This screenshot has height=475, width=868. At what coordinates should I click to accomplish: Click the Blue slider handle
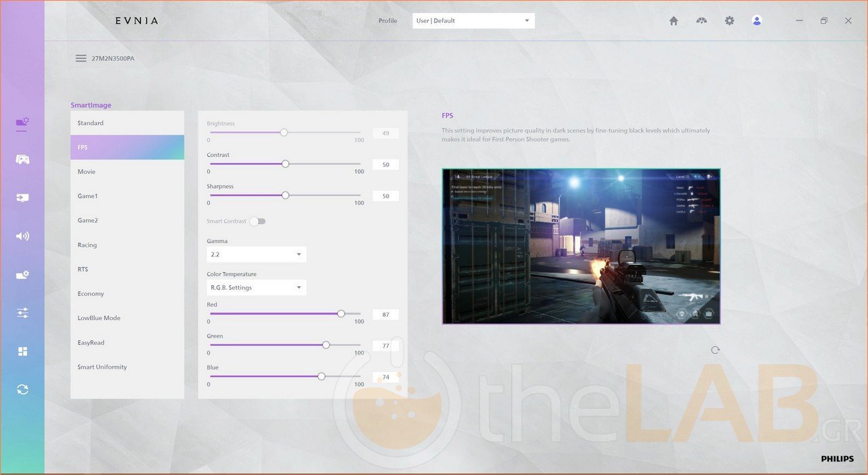pos(321,376)
